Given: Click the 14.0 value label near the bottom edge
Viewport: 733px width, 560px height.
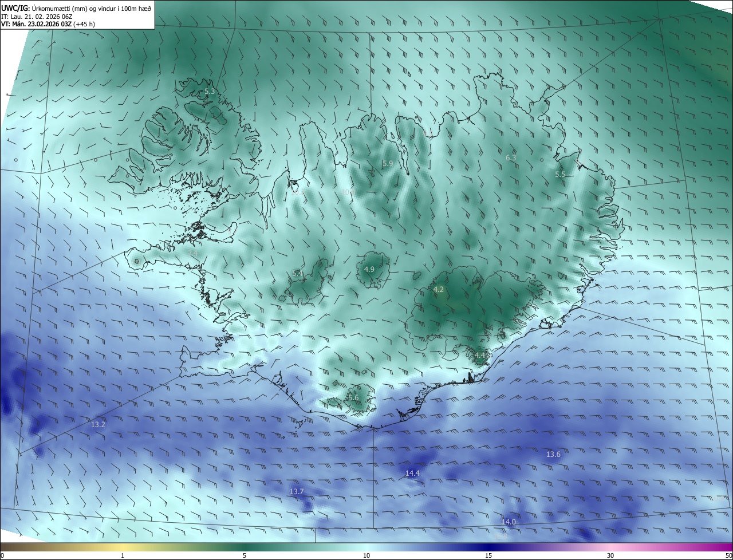Looking at the screenshot, I should [509, 522].
